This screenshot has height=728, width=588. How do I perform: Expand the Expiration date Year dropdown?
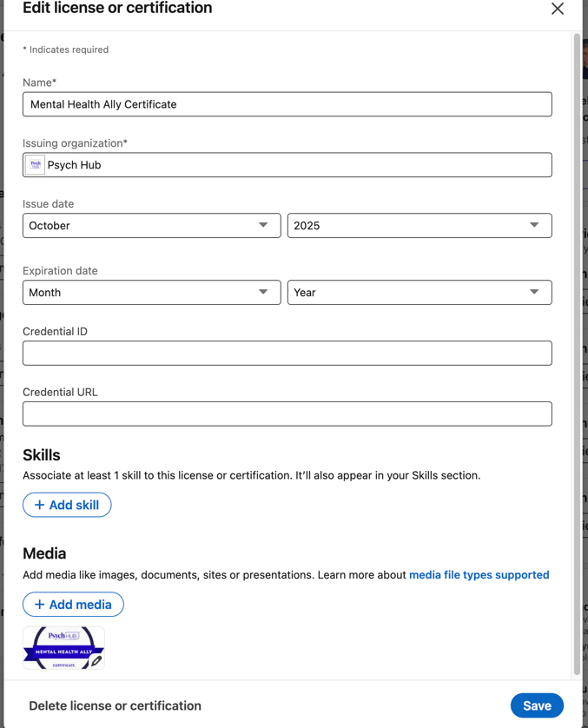419,293
